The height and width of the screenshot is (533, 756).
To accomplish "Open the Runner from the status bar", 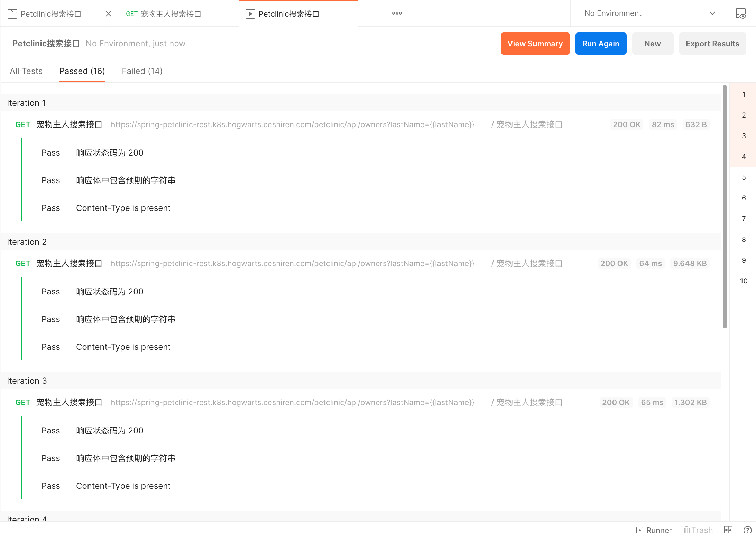I will (x=654, y=530).
